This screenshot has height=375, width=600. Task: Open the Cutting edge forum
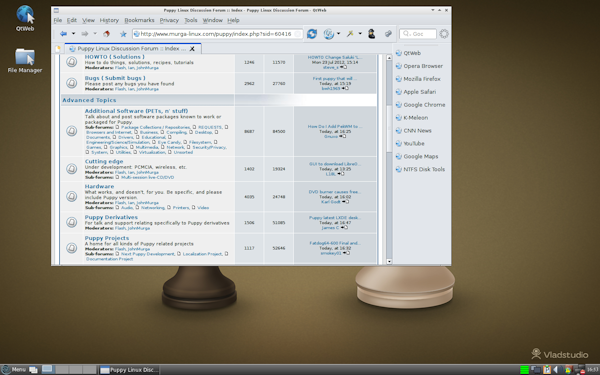104,161
